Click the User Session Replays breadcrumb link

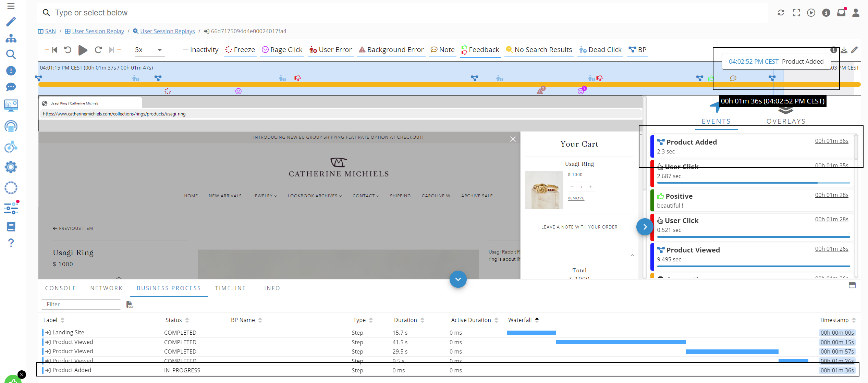coord(167,31)
